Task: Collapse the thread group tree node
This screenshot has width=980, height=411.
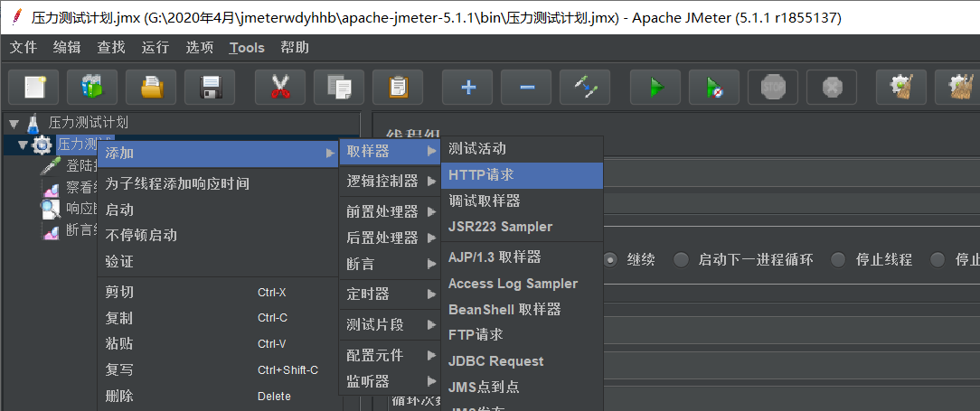Action: pyautogui.click(x=24, y=145)
